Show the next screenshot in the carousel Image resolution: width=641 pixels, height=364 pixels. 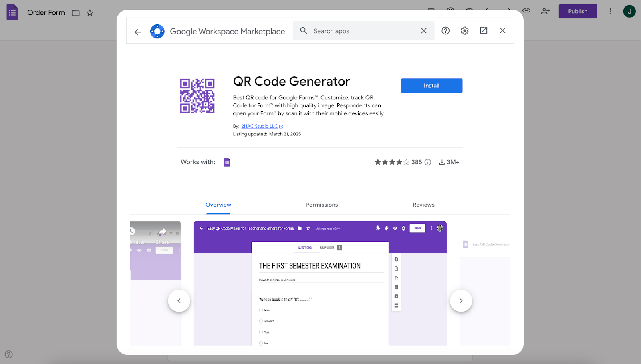click(x=461, y=301)
